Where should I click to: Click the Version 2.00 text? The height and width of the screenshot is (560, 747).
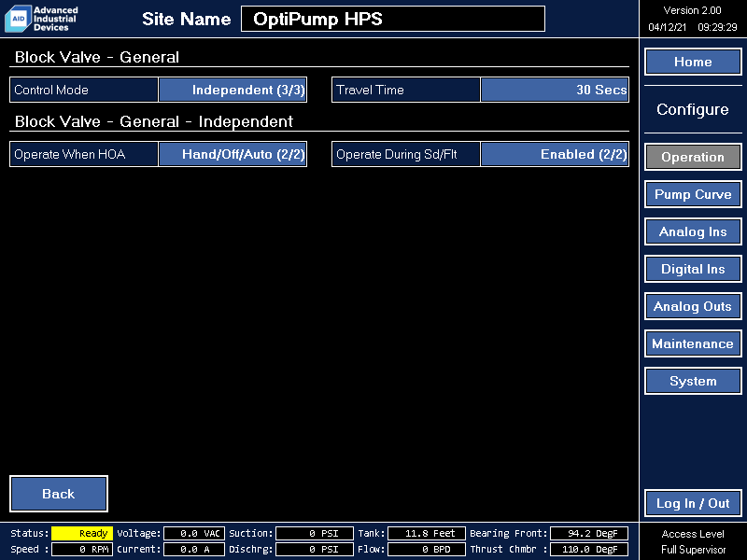pos(692,10)
